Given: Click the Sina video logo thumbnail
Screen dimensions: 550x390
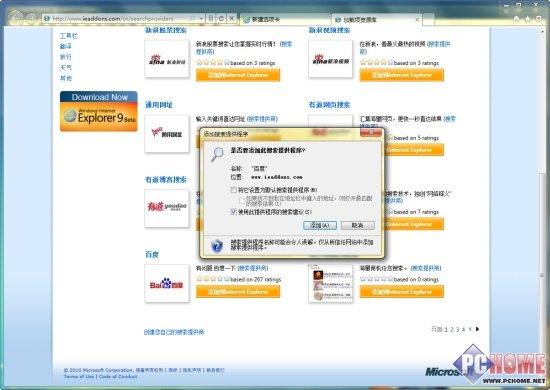Looking at the screenshot, I should [x=330, y=59].
